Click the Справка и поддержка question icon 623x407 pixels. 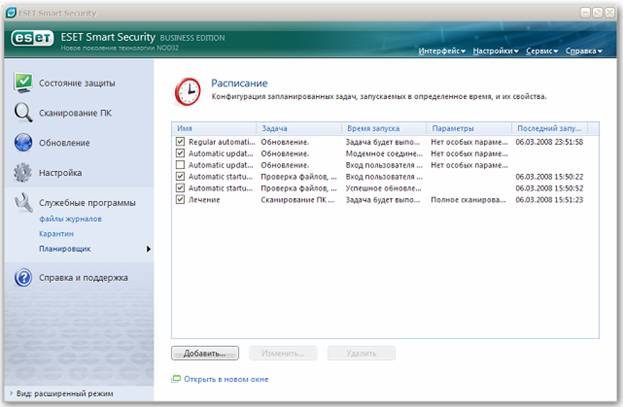click(24, 277)
